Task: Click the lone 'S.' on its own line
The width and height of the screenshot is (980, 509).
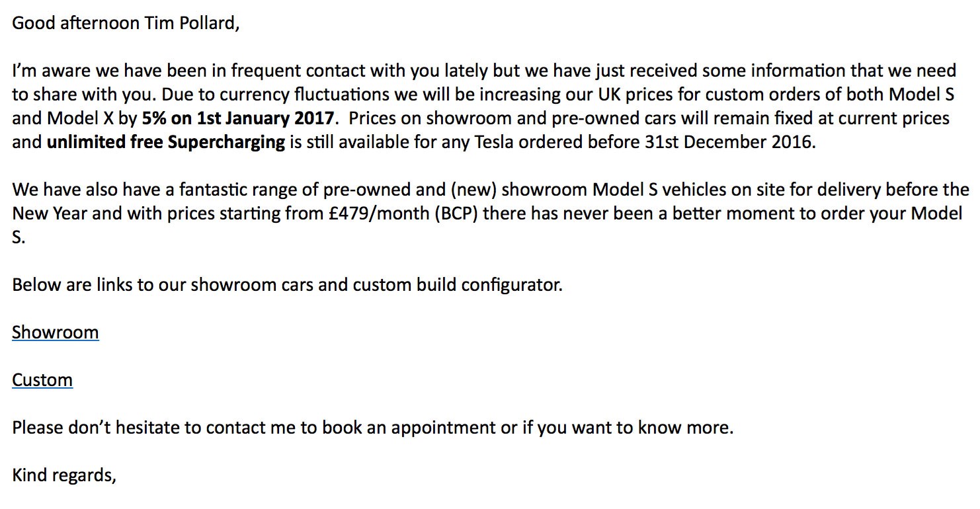Action: (19, 238)
